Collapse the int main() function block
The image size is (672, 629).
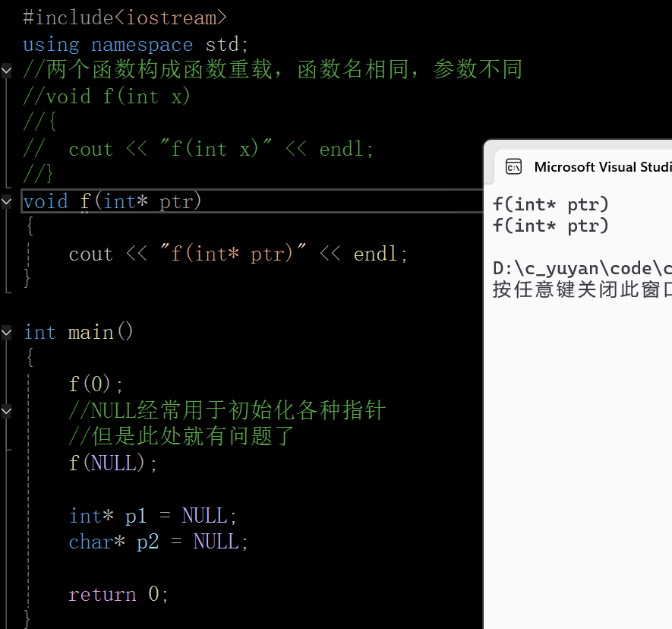(6, 332)
